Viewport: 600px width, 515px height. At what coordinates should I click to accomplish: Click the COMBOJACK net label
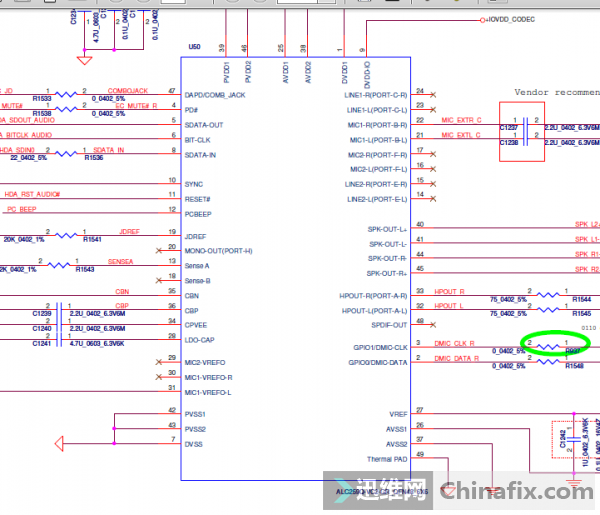(x=128, y=91)
